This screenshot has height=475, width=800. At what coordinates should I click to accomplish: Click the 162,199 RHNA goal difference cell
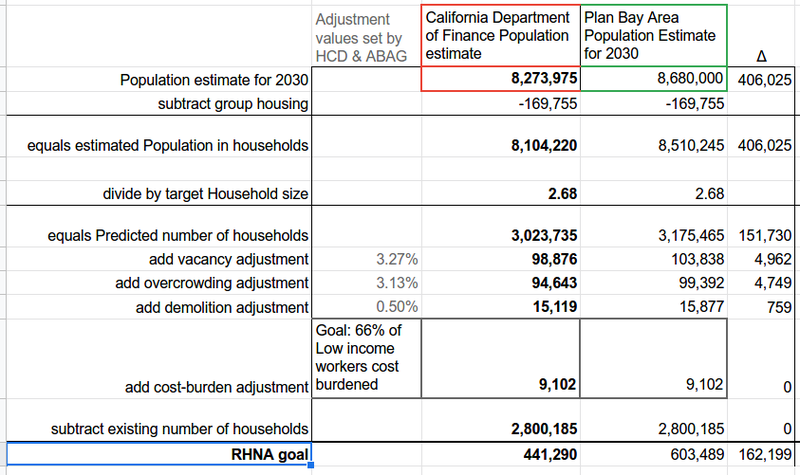(763, 456)
